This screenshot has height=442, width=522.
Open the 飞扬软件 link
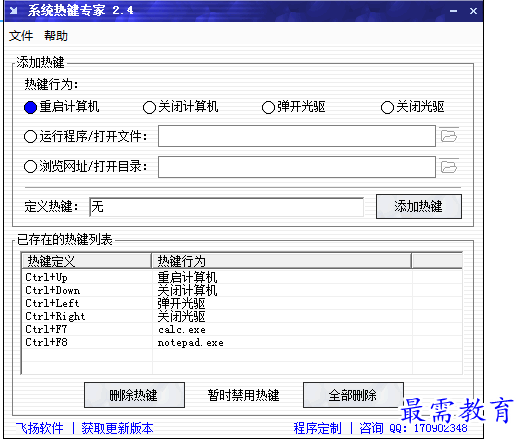40,428
